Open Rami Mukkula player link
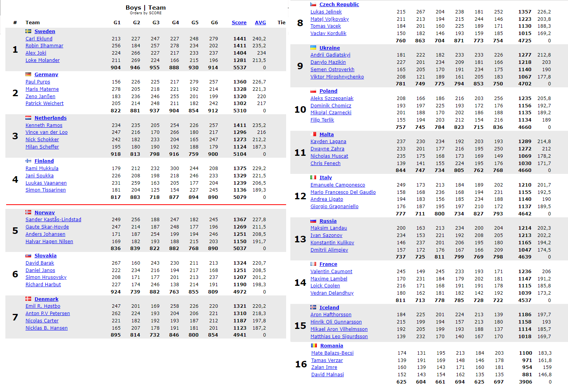The image size is (568, 392). coord(42,168)
